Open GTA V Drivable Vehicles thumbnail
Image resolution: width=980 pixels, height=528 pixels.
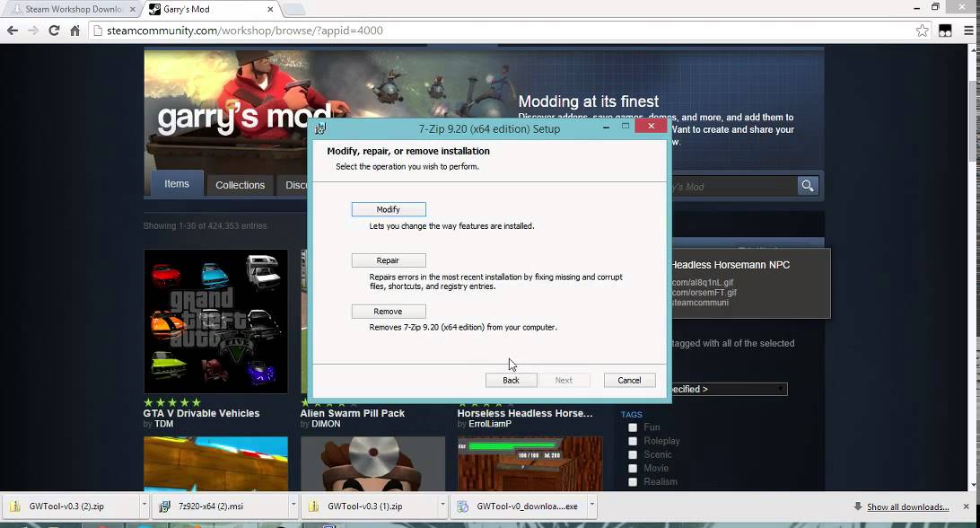click(215, 321)
